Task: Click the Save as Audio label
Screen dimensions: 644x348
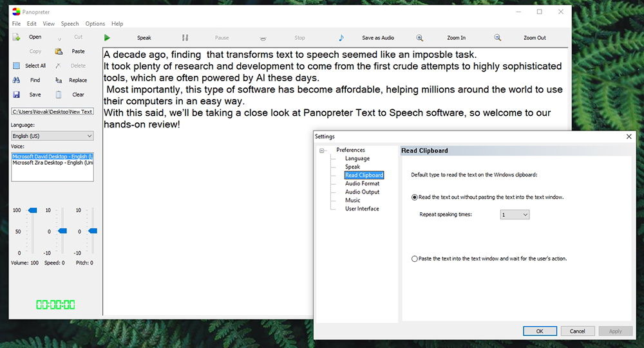Action: pos(378,38)
